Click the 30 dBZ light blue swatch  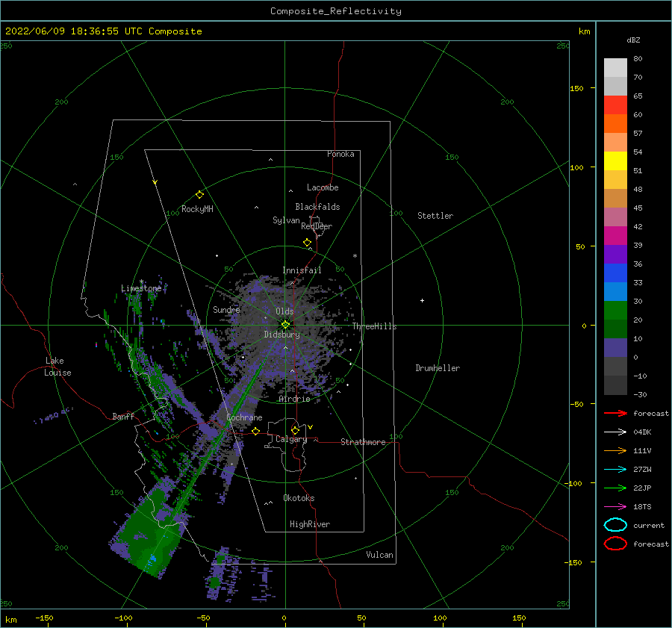[x=615, y=291]
